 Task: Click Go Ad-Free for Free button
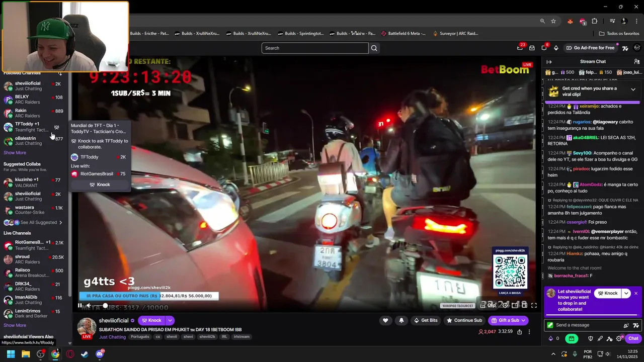pos(590,48)
